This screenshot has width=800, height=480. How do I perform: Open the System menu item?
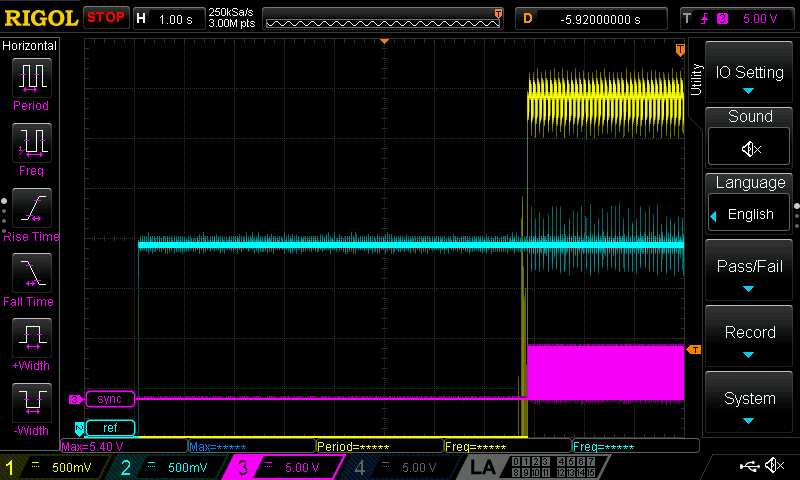[749, 401]
